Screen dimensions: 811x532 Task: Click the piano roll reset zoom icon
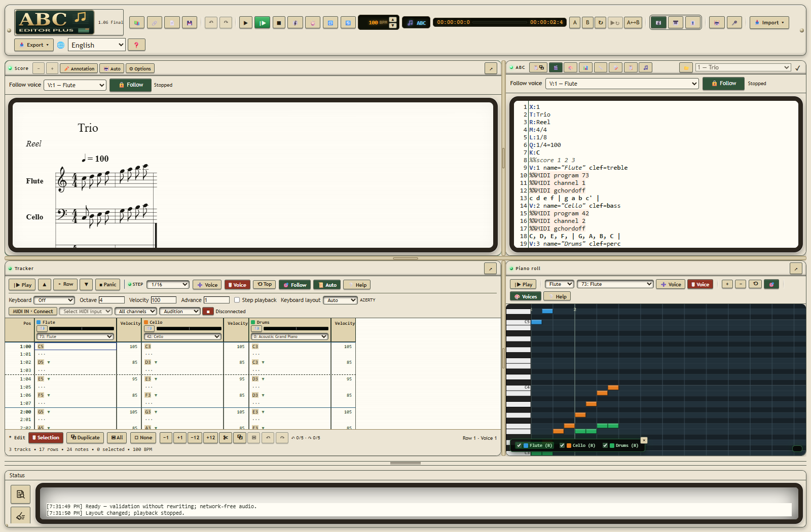pyautogui.click(x=755, y=284)
